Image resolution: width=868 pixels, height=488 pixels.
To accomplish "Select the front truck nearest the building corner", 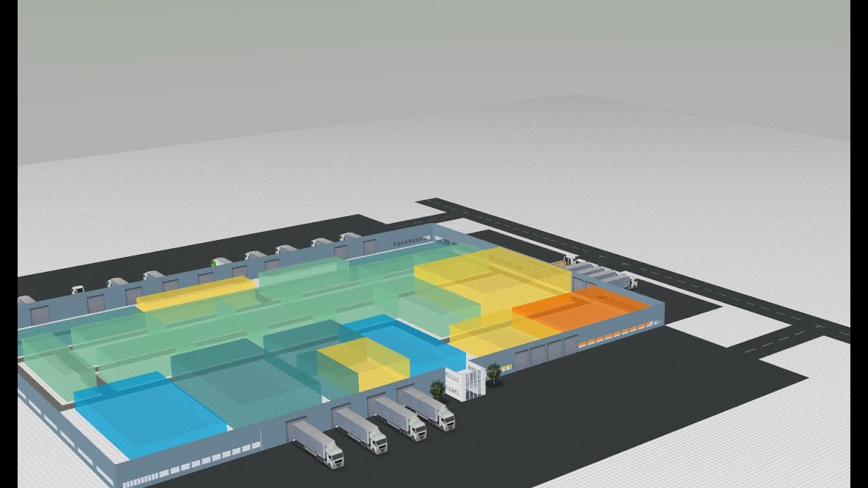I will [x=317, y=443].
